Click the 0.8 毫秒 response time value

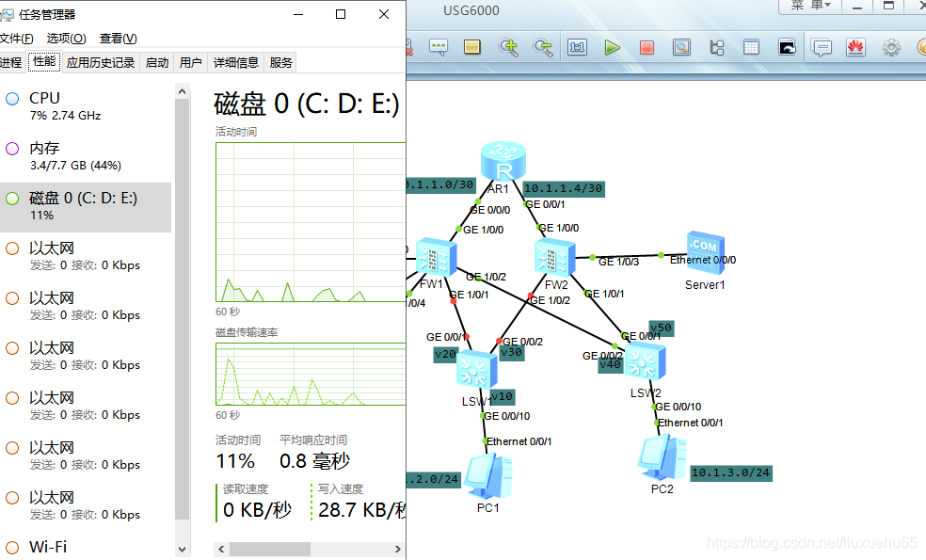coord(314,461)
